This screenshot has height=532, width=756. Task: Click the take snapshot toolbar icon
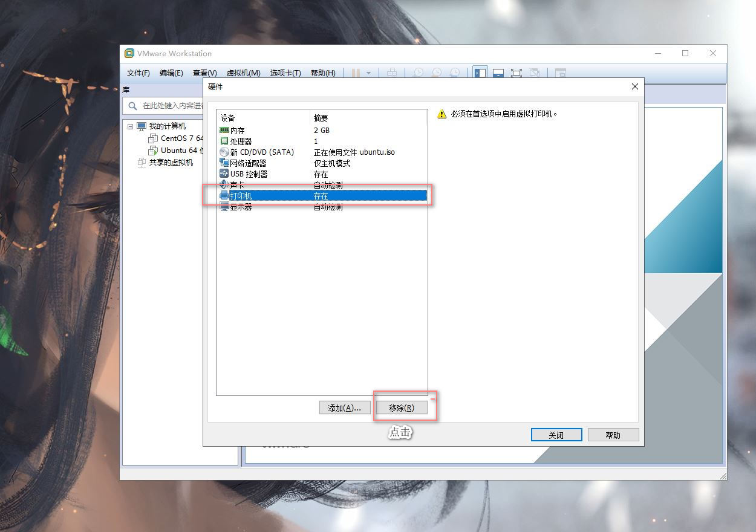pyautogui.click(x=418, y=73)
